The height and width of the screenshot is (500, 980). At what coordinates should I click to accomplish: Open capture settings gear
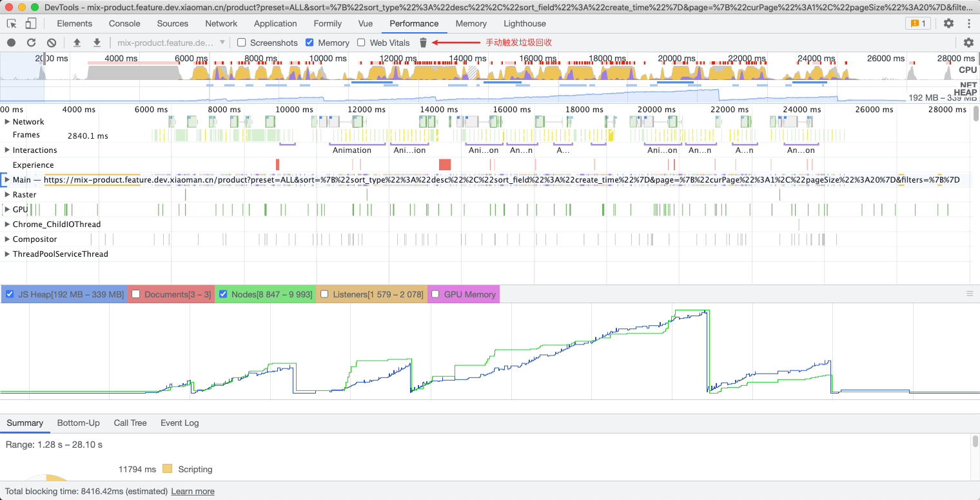(968, 43)
